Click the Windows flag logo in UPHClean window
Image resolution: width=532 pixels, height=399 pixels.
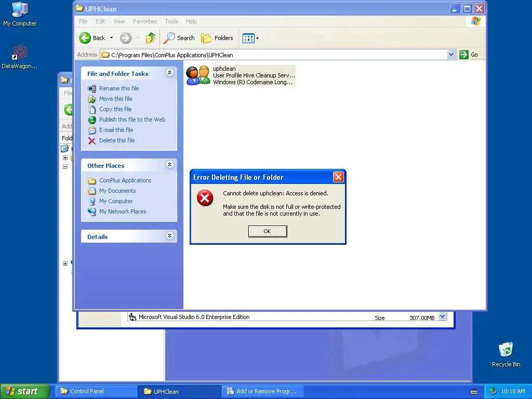476,21
